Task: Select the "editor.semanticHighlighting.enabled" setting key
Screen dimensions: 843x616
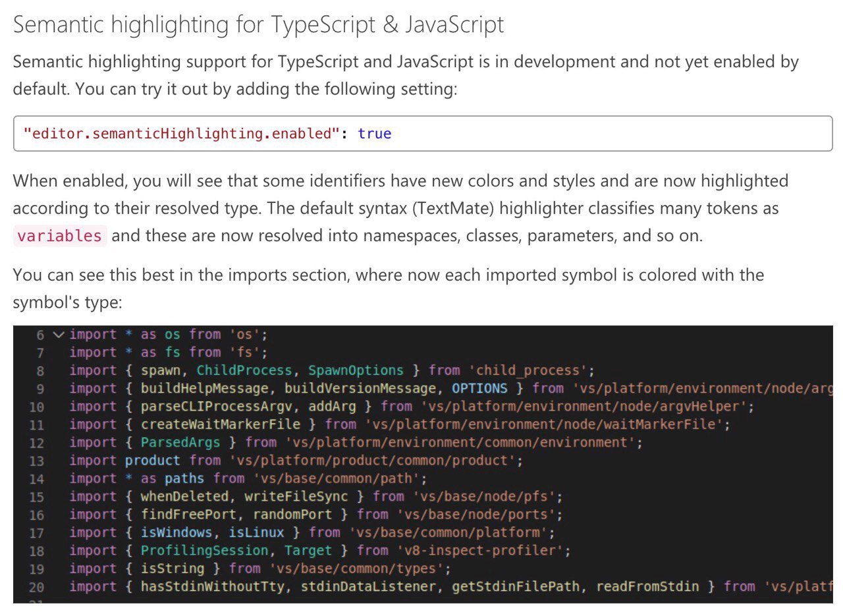Action: pos(181,134)
